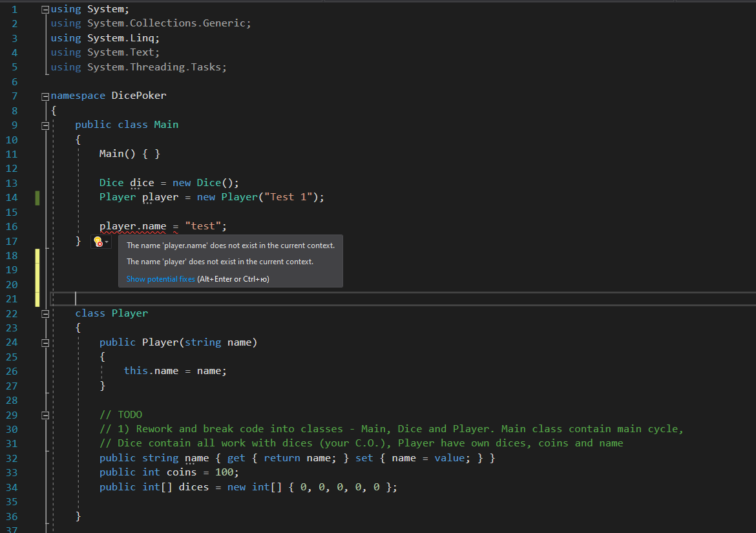Place cursor on empty line 21

tap(258, 298)
